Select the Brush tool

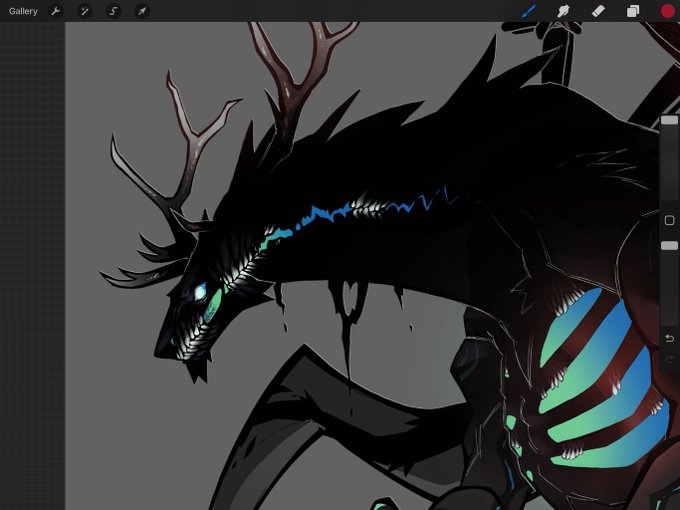(528, 11)
